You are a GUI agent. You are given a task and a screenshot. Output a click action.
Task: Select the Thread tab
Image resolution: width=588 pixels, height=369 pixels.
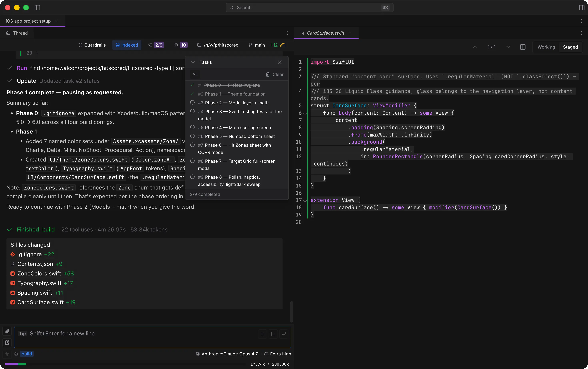coord(17,33)
